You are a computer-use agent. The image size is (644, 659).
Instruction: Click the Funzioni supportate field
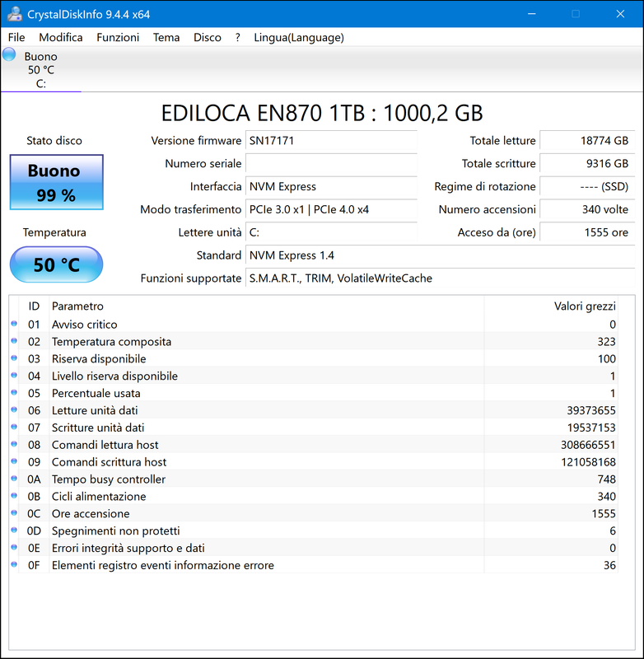click(440, 278)
